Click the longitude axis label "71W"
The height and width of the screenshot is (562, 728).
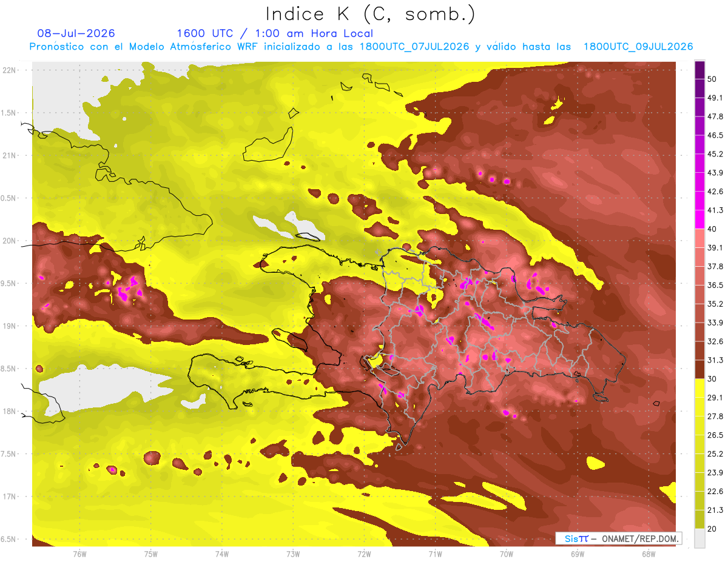coord(436,554)
